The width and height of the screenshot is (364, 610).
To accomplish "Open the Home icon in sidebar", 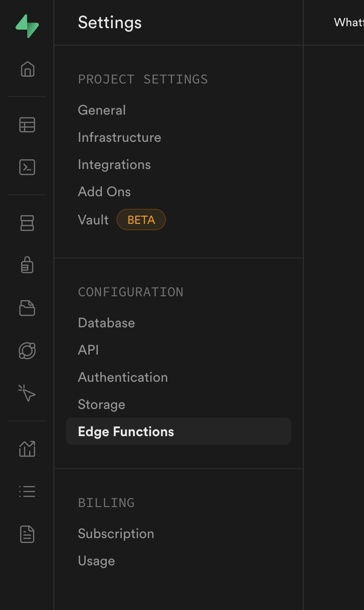I will coord(27,69).
